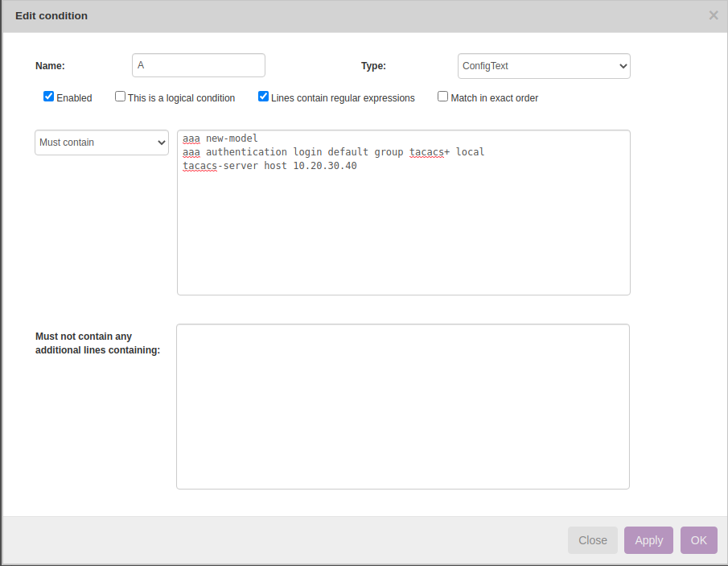Image resolution: width=728 pixels, height=566 pixels.
Task: Click the 'Edit condition' dialog title
Action: (51, 16)
